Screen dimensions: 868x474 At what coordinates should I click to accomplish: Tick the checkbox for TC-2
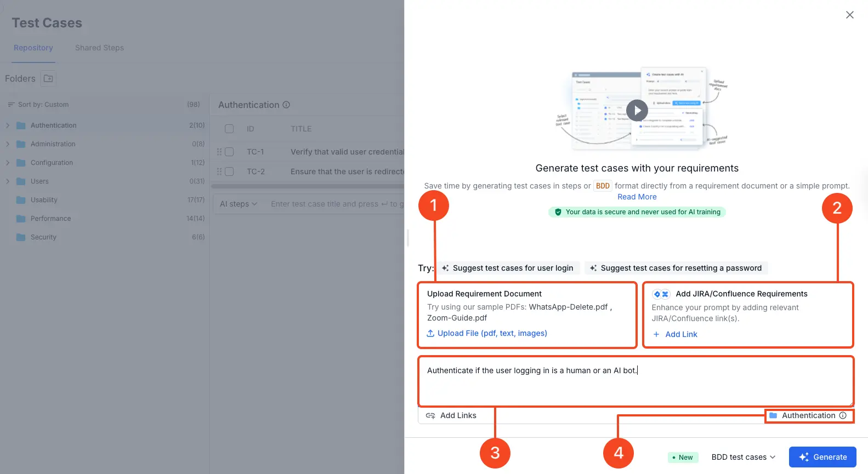coord(229,172)
